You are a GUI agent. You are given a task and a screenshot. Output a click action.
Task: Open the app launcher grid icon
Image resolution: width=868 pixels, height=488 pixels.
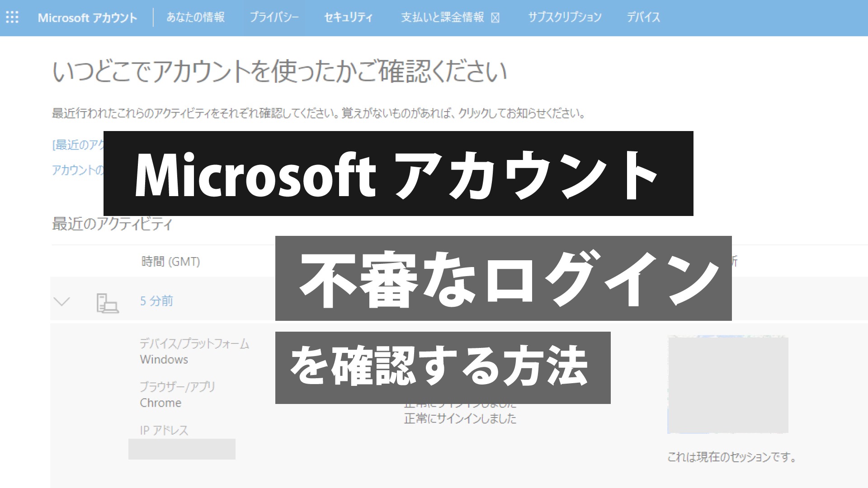click(x=12, y=18)
